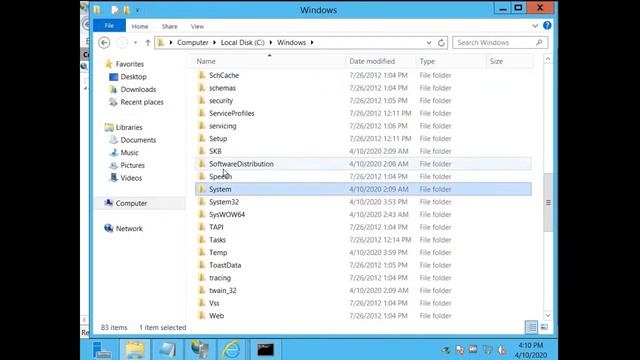Select the Vss folder name
Image resolution: width=640 pixels, height=360 pixels.
point(214,303)
